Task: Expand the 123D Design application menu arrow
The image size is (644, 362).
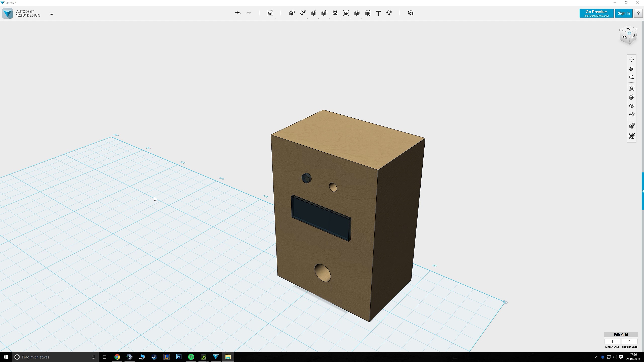Action: click(52, 14)
